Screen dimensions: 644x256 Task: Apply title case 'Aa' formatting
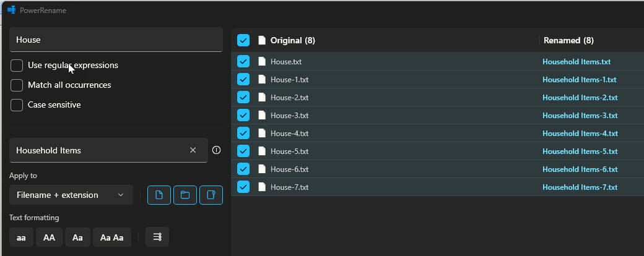[77, 237]
